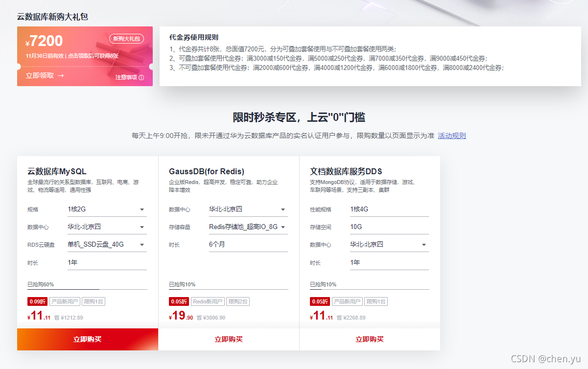This screenshot has width=588, height=369.
Task: Click the GaussDB 时长 6个月 field
Action: (248, 245)
